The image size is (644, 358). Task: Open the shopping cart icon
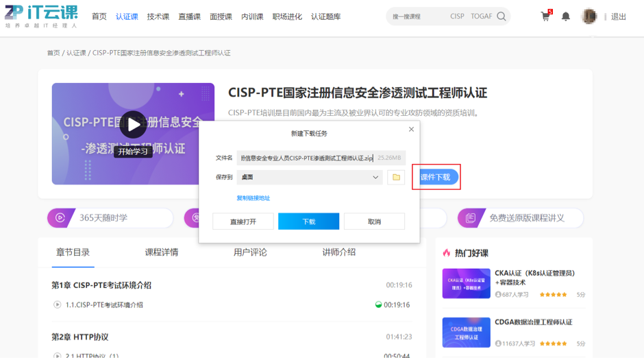click(545, 16)
